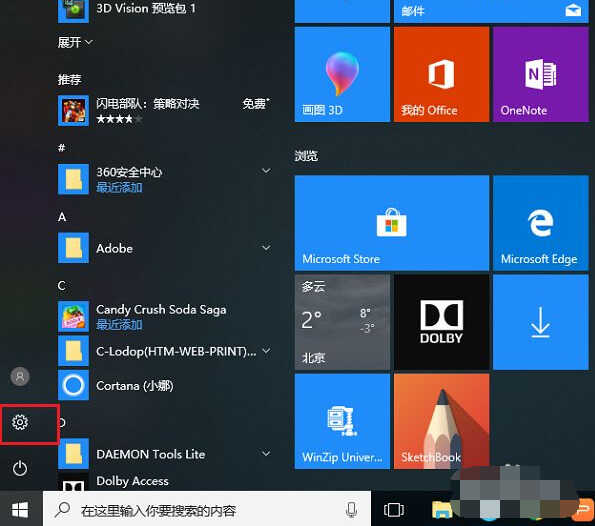This screenshot has width=595, height=526.
Task: Open the DAEMON Tools Lite folder
Action: click(165, 454)
